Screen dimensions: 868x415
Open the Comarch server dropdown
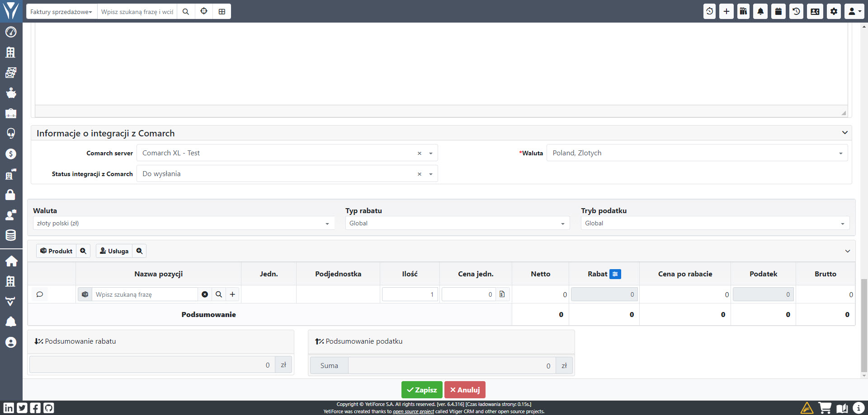287,153
